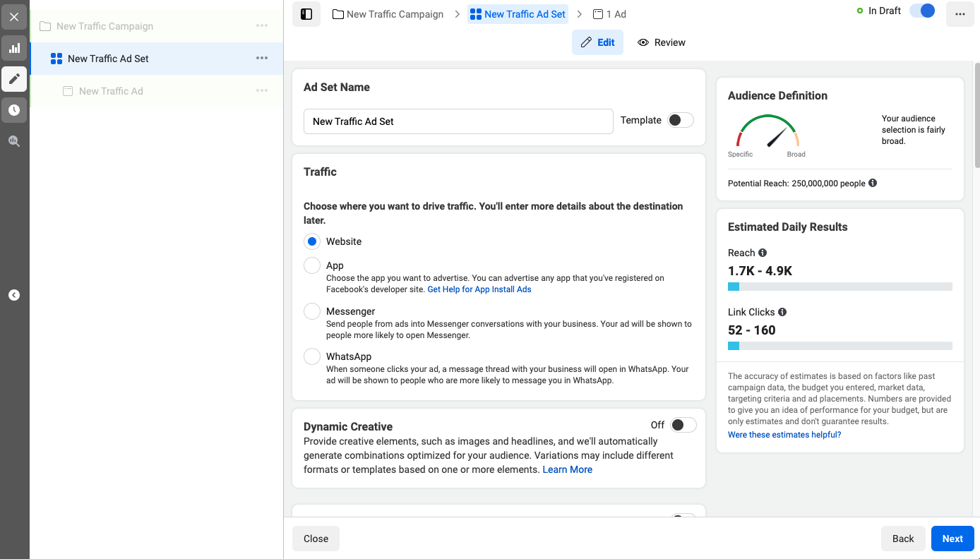This screenshot has width=980, height=559.
Task: Click the Estimated Daily Results heading
Action: point(787,227)
